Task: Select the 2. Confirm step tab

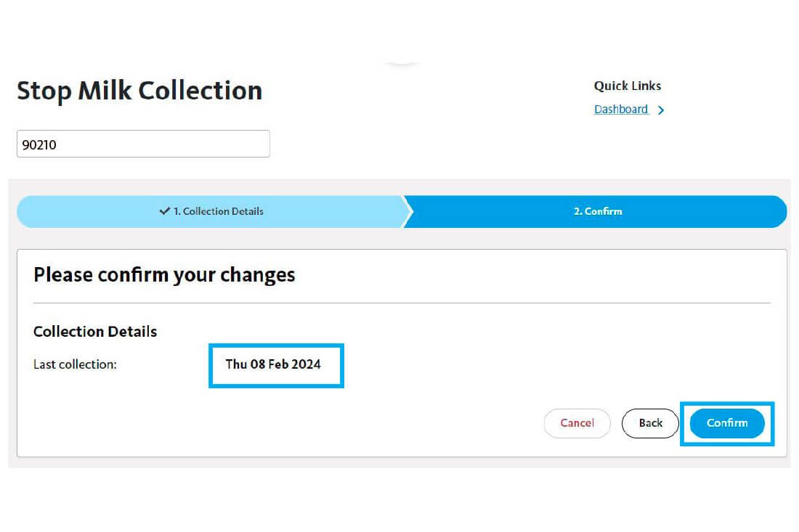Action: (x=598, y=211)
